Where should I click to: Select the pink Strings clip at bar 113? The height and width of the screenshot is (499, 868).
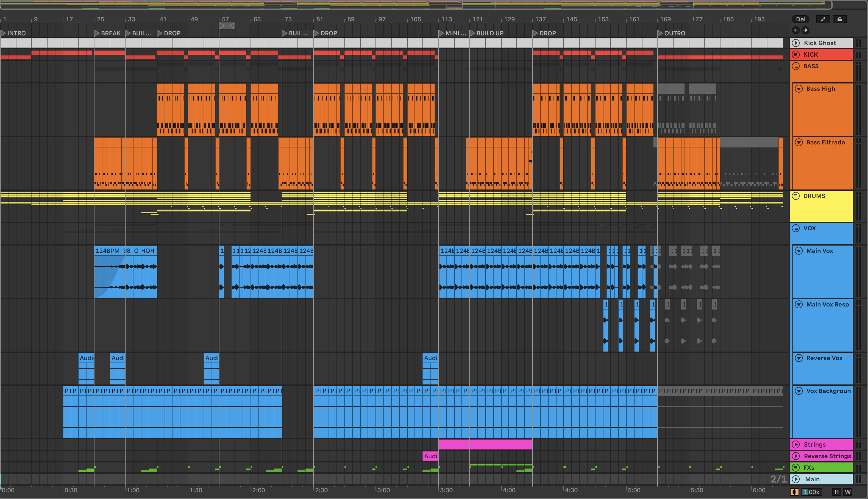coord(485,444)
